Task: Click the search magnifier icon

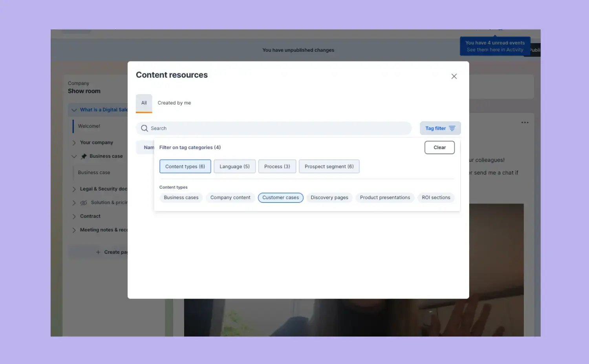Action: [145, 128]
